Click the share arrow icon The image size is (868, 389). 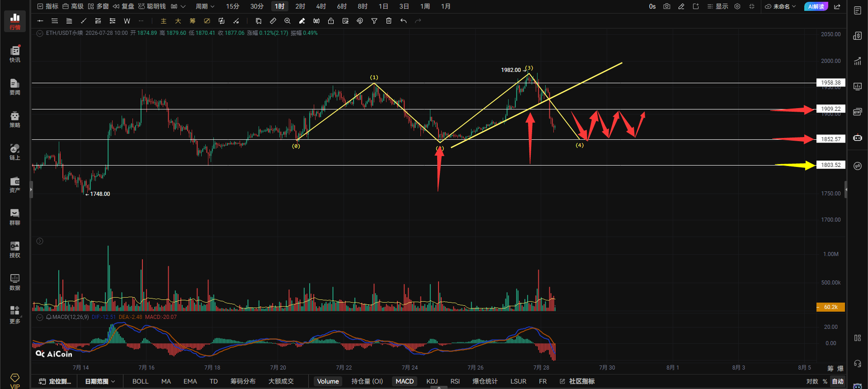837,6
